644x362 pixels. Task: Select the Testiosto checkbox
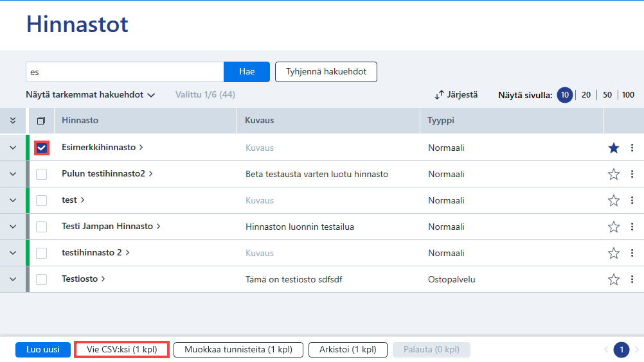[42, 279]
